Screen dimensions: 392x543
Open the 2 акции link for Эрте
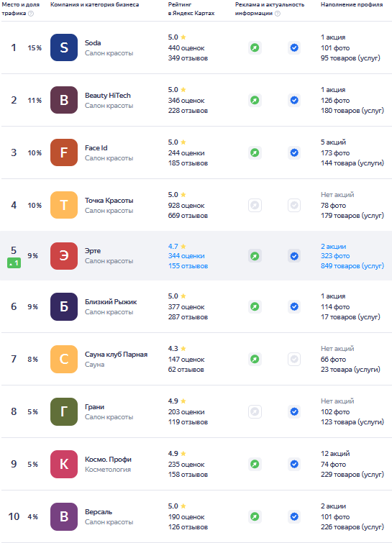pos(334,246)
